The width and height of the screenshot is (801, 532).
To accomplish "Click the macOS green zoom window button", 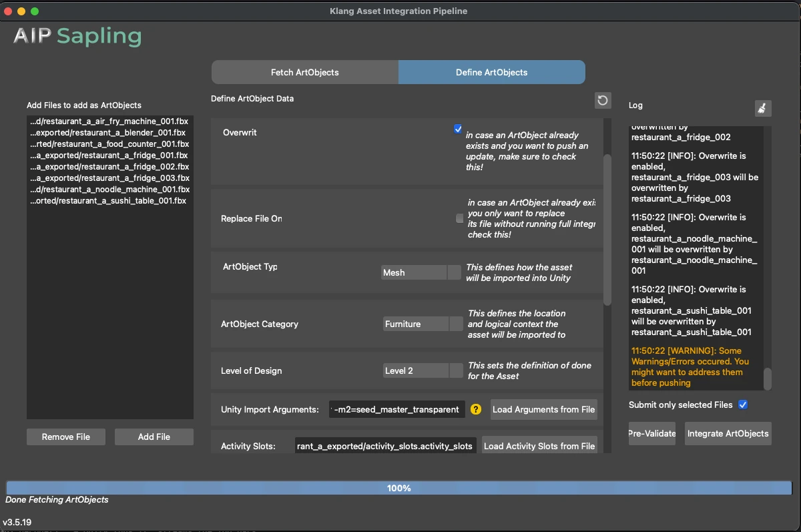I will click(35, 11).
